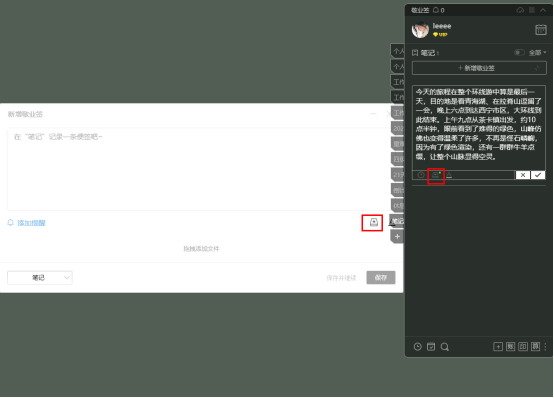Click the 新增敬业签 dialog title
The height and width of the screenshot is (398, 554).
pyautogui.click(x=25, y=114)
